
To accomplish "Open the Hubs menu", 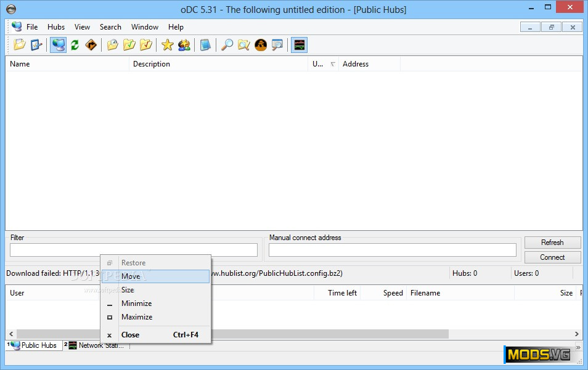I will [x=56, y=27].
